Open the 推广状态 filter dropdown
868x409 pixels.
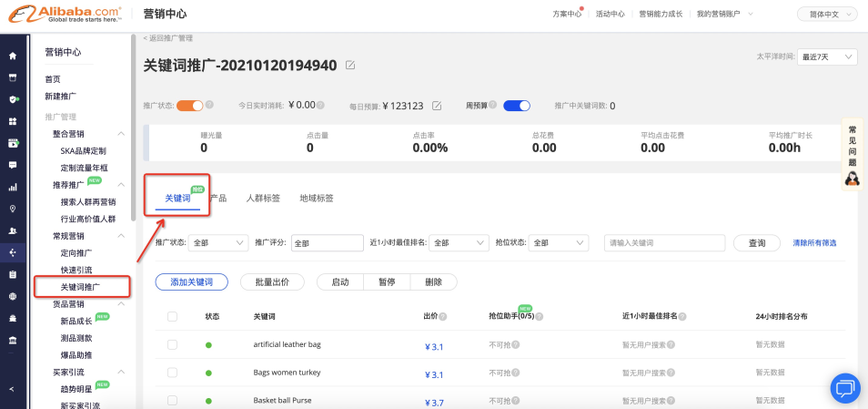point(218,243)
